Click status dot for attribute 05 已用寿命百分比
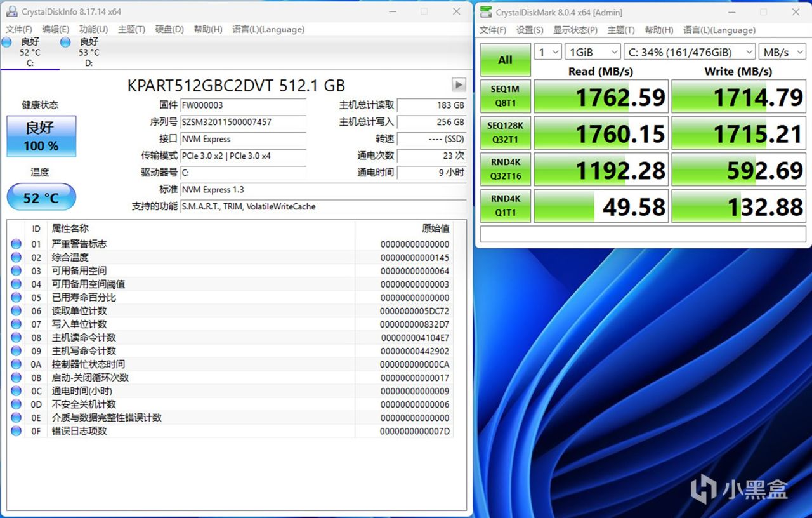The image size is (812, 518). coord(16,297)
